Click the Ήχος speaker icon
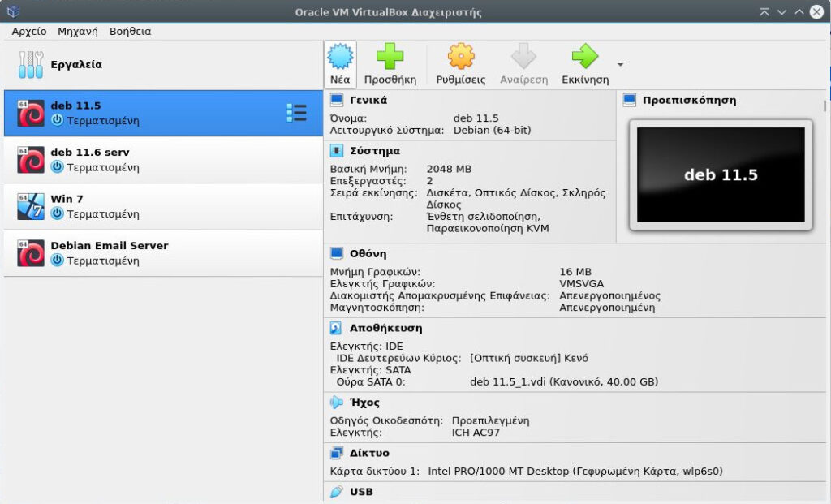 [x=337, y=403]
